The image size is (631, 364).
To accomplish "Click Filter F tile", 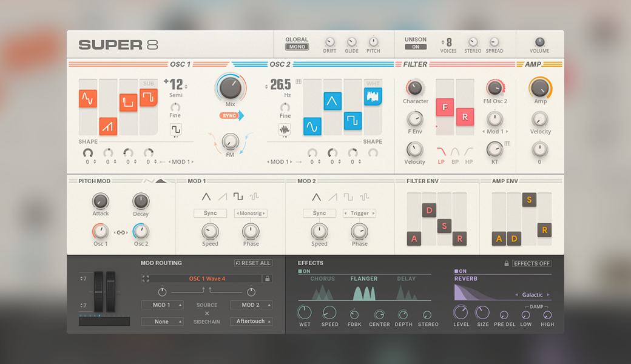I will coord(445,107).
